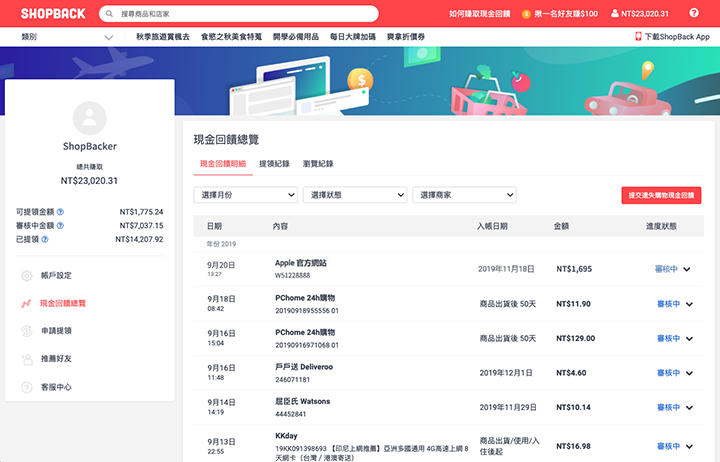Open 每日大牌加碼 nav item
This screenshot has height=462, width=720.
pyautogui.click(x=353, y=37)
